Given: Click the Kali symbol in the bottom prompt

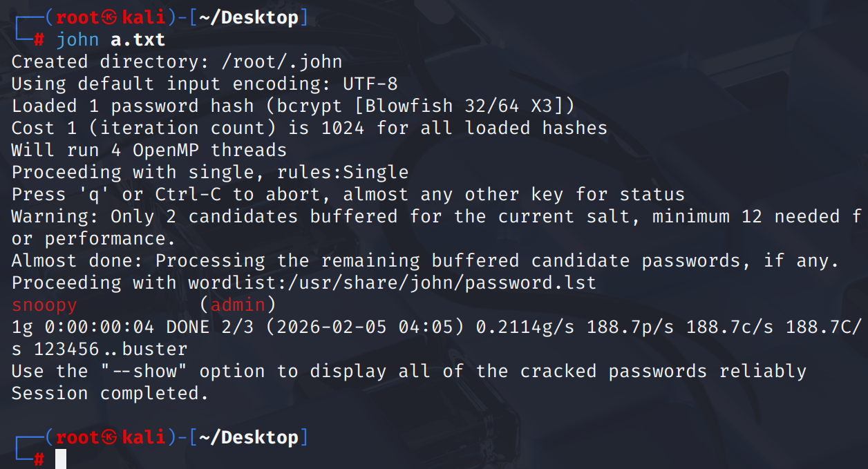Looking at the screenshot, I should tap(110, 437).
